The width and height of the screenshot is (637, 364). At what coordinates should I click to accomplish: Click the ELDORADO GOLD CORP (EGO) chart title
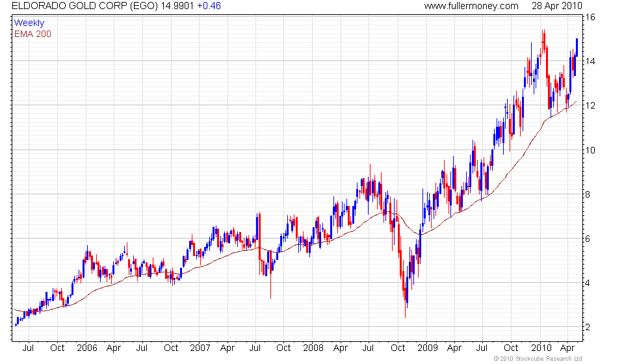[85, 6]
